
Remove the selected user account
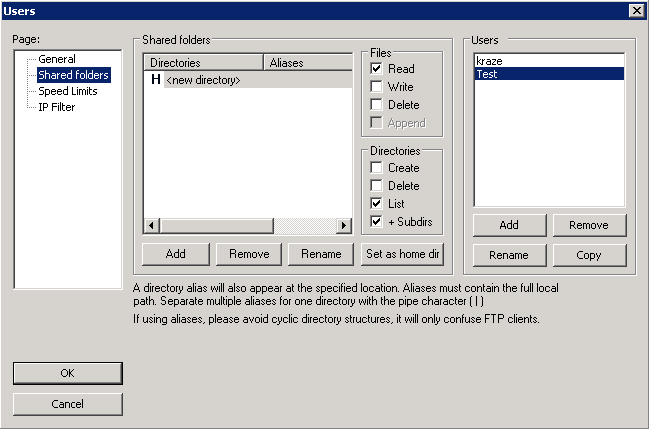tap(588, 225)
